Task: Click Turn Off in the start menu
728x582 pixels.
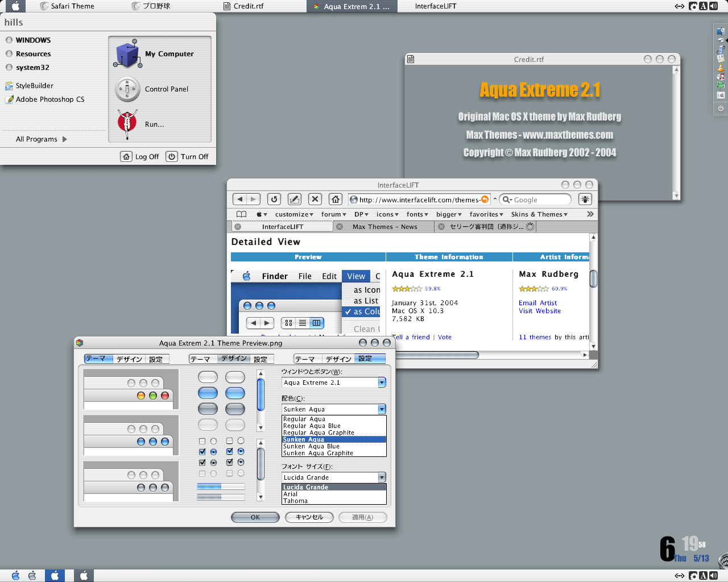Action: [188, 156]
